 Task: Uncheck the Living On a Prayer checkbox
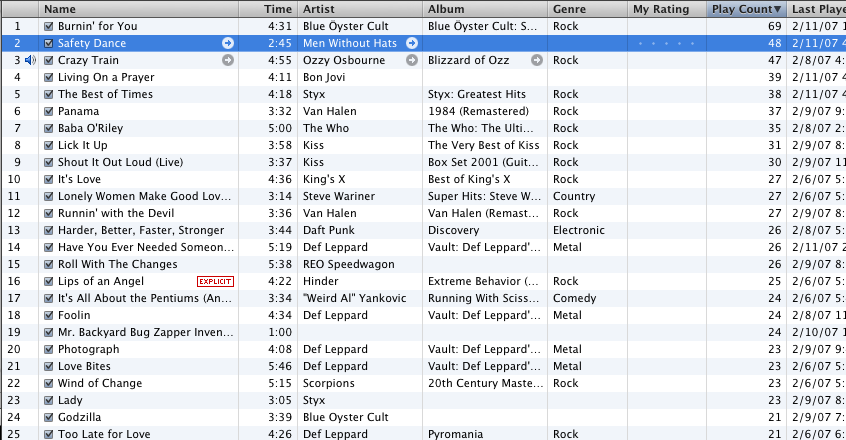tap(49, 78)
